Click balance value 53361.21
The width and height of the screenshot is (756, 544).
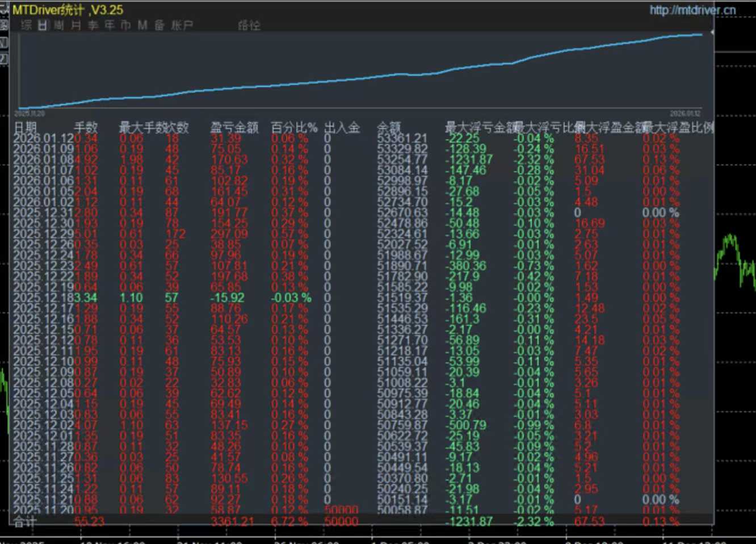click(x=402, y=138)
